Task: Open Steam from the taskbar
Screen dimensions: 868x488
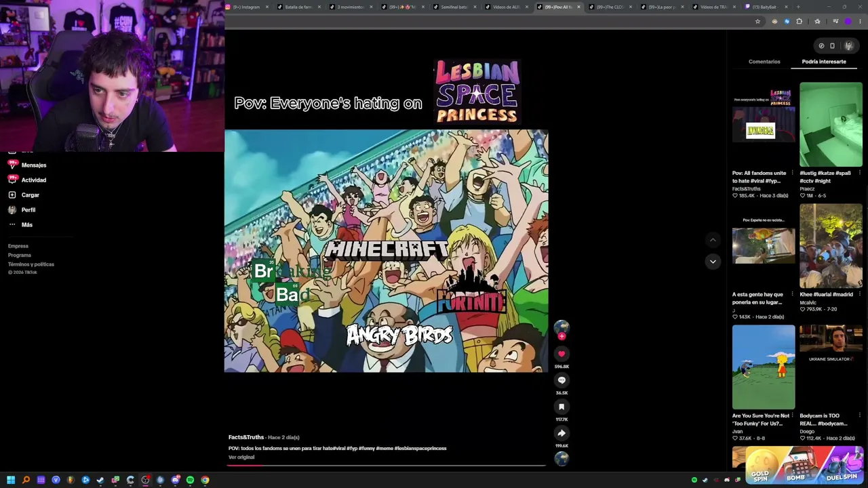Action: pos(100,481)
